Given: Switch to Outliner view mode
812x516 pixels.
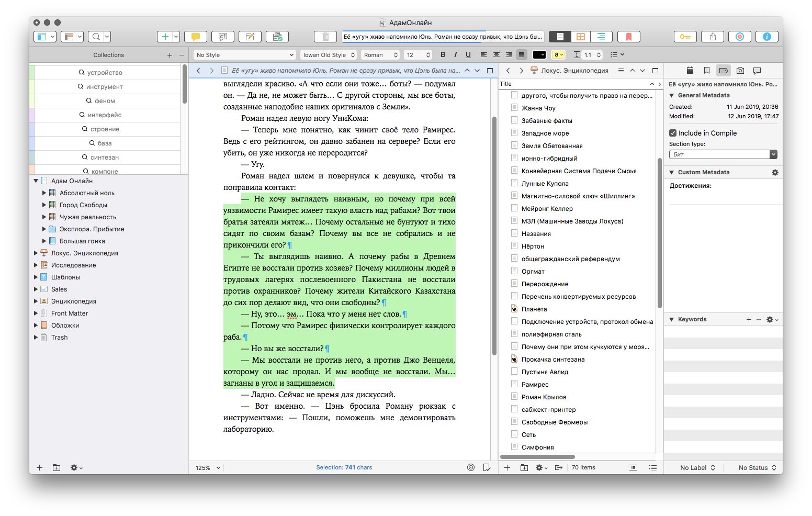Looking at the screenshot, I should coord(601,37).
